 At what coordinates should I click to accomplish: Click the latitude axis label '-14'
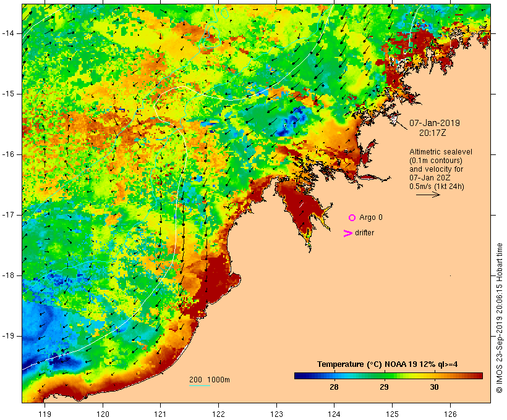(8, 33)
